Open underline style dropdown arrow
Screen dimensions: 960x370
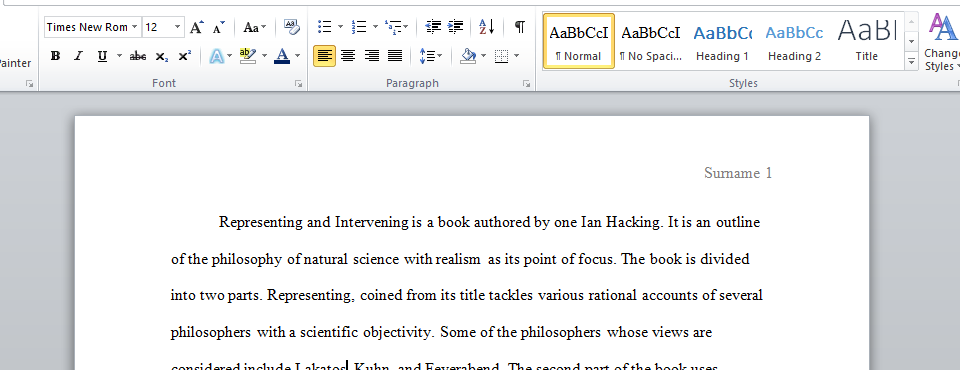[x=119, y=56]
